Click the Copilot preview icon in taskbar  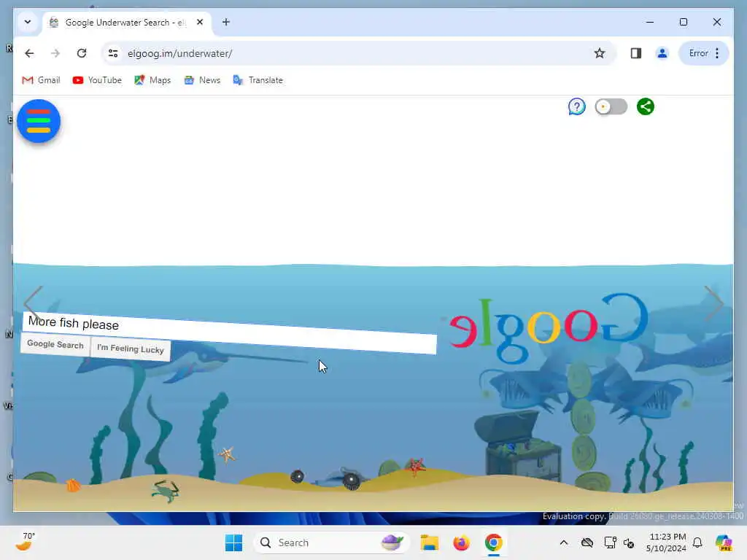tap(724, 542)
